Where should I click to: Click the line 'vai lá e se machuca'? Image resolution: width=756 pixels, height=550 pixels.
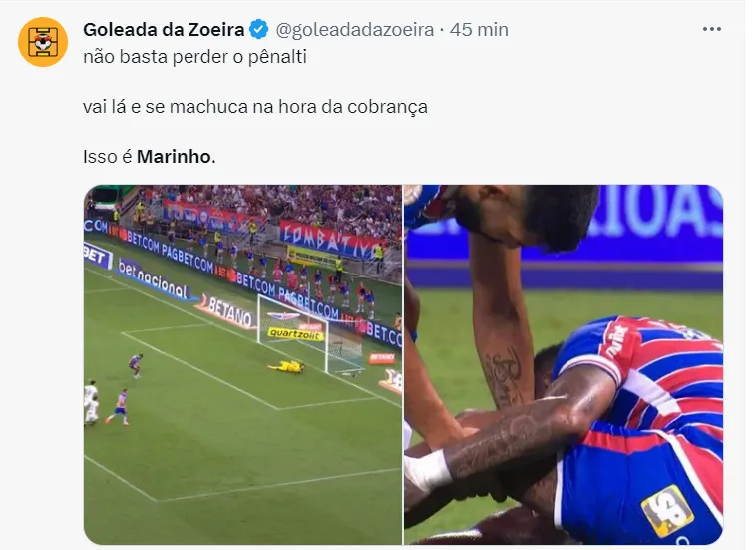pyautogui.click(x=255, y=107)
